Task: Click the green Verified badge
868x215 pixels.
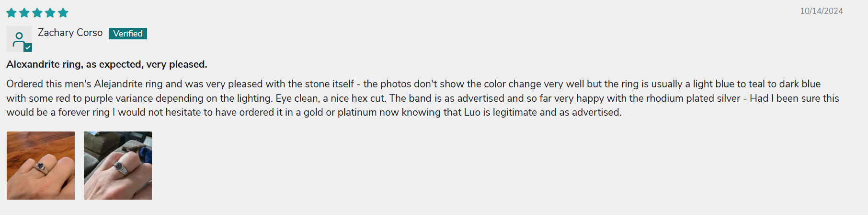Action: (x=128, y=34)
